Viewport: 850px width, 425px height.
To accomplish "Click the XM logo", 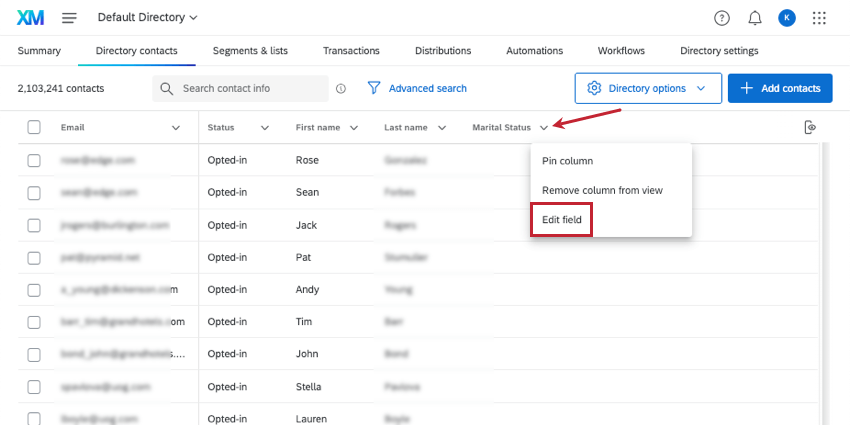I will 30,18.
